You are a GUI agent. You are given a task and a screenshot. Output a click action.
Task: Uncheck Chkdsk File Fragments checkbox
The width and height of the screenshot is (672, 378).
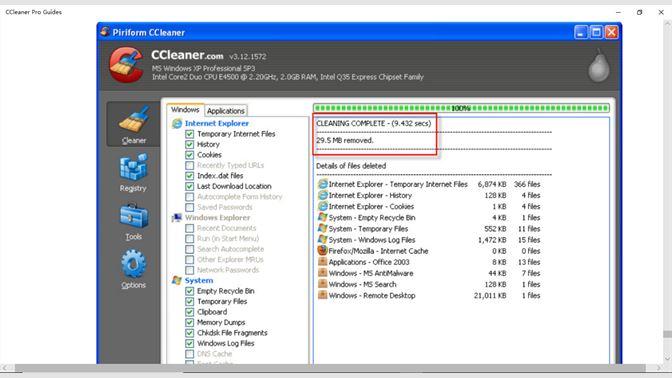click(189, 333)
